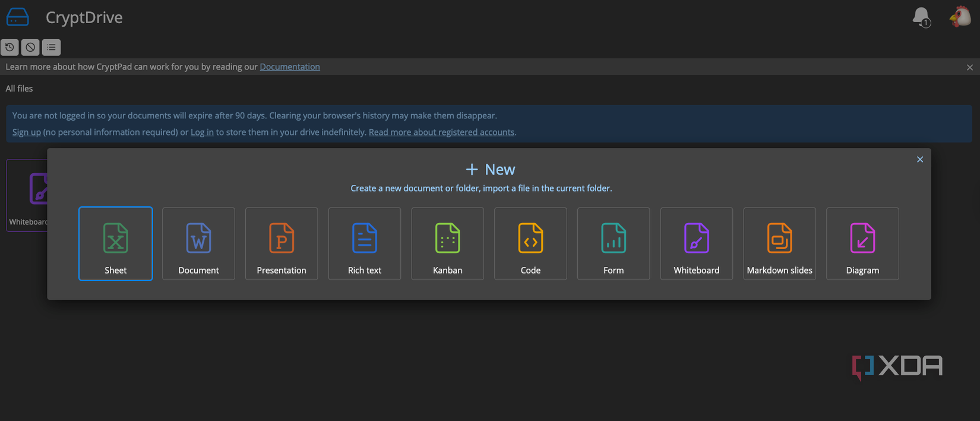The height and width of the screenshot is (421, 980).
Task: Open the Documentation link
Action: (x=290, y=67)
